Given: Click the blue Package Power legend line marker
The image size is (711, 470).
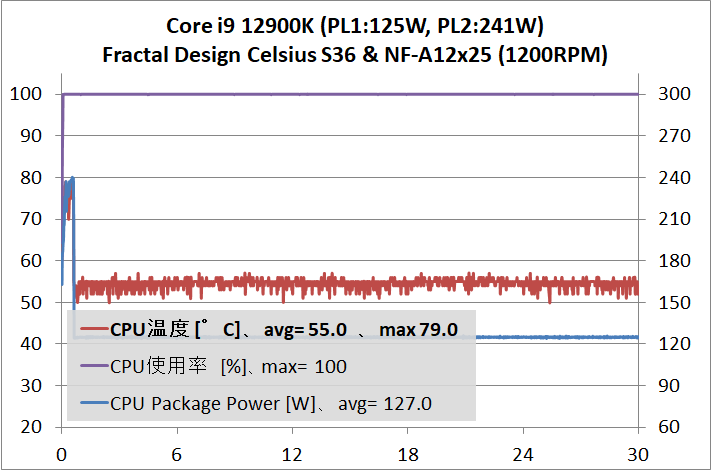Looking at the screenshot, I should [x=94, y=402].
